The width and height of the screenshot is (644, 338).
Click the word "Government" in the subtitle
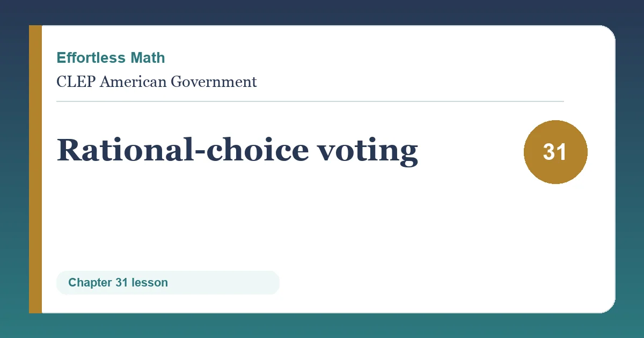coord(214,82)
